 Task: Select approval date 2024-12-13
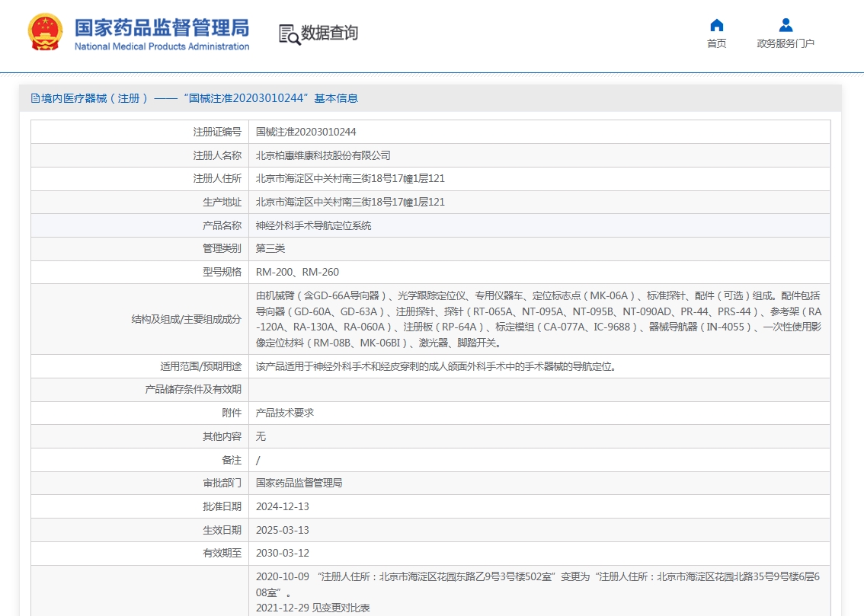[282, 507]
